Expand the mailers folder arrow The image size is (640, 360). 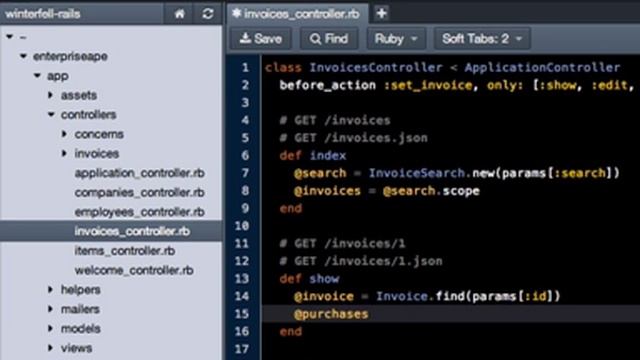51,309
